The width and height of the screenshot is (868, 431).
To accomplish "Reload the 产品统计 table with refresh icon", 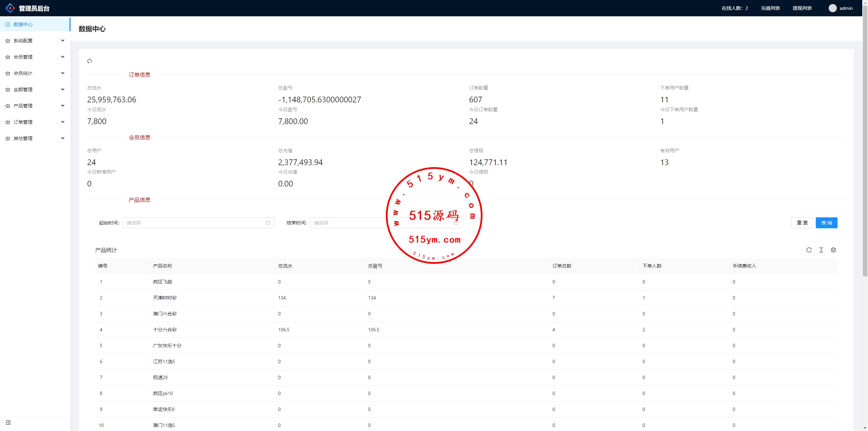I will pyautogui.click(x=809, y=250).
